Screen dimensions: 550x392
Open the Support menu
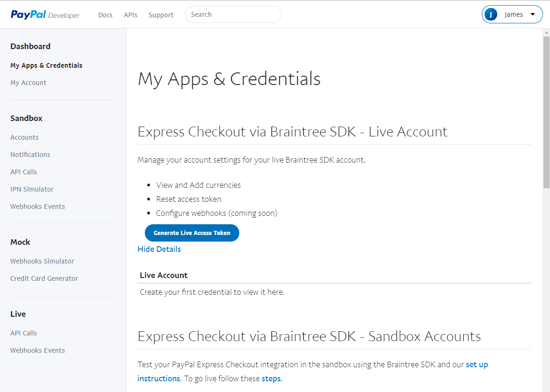coord(161,15)
